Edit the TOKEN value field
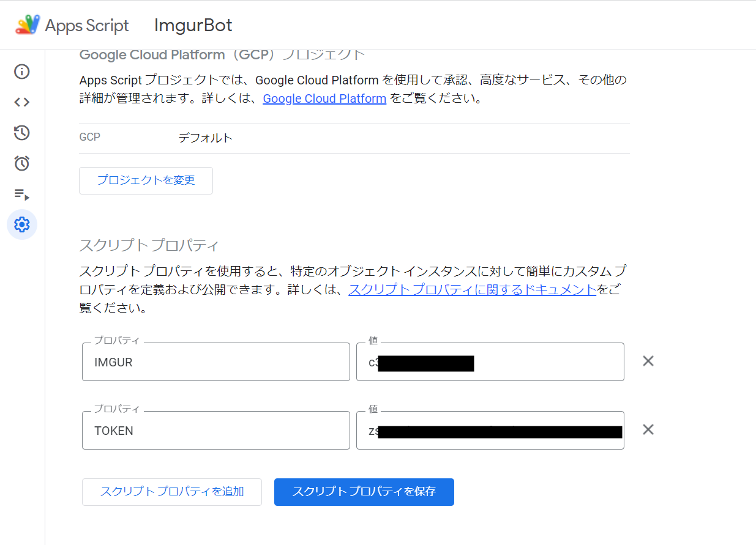 tap(490, 431)
